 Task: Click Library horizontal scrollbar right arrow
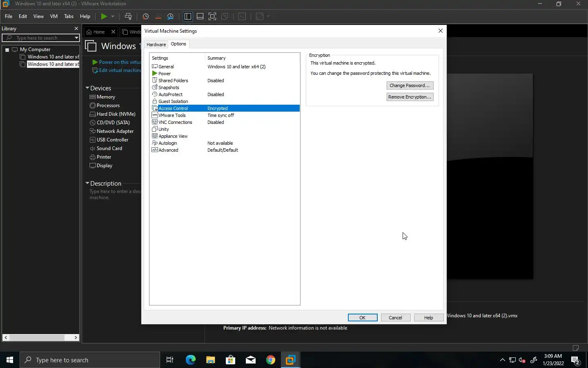point(76,337)
